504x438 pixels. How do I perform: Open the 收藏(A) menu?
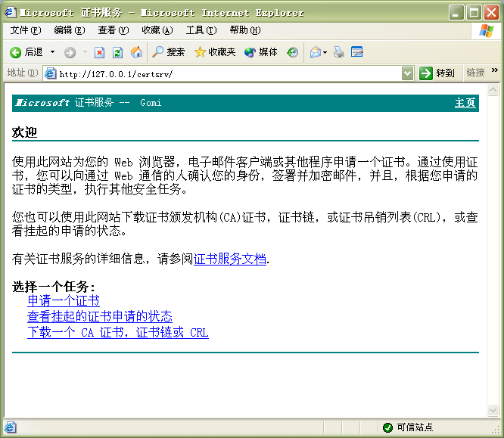pyautogui.click(x=157, y=30)
